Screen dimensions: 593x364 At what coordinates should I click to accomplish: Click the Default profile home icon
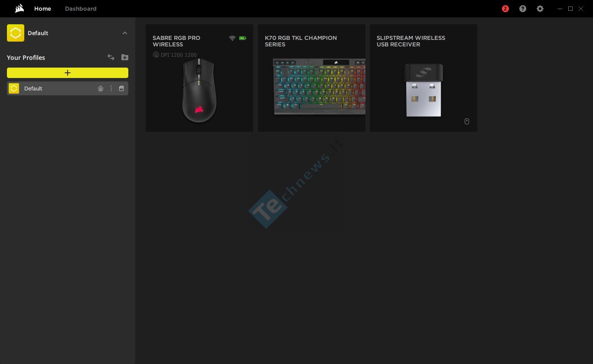(x=101, y=88)
